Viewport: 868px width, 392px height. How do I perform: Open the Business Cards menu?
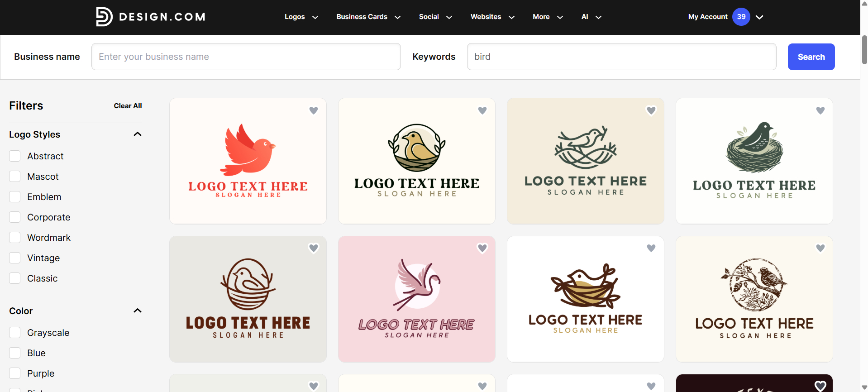pyautogui.click(x=362, y=17)
